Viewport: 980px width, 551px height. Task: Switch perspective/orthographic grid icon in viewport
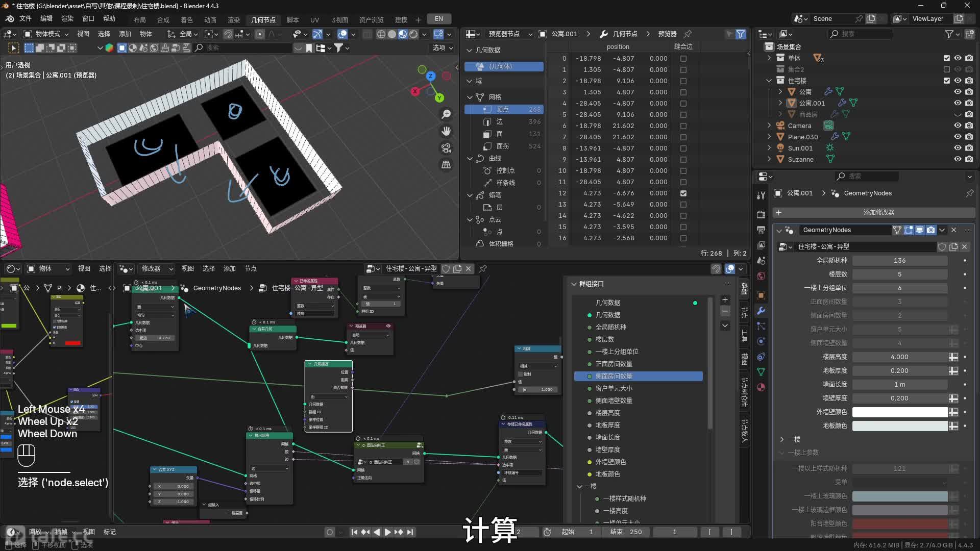pos(446,165)
